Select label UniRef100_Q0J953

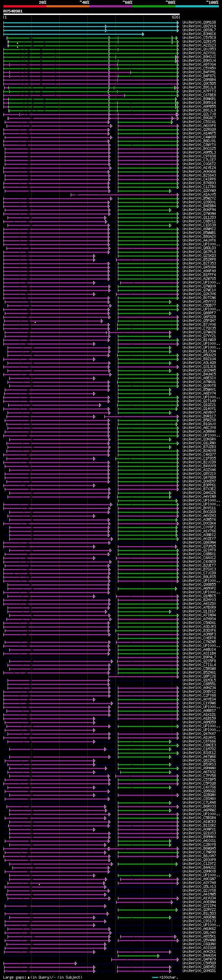(199, 49)
